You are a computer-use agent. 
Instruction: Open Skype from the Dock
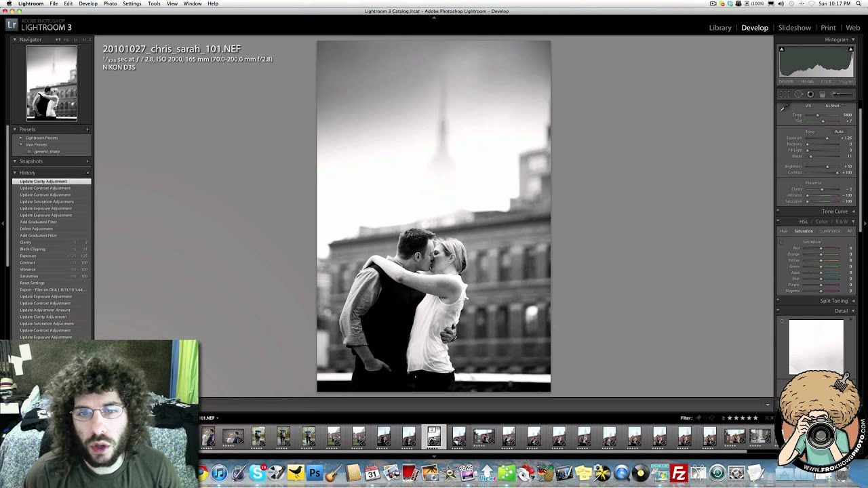[x=257, y=472]
